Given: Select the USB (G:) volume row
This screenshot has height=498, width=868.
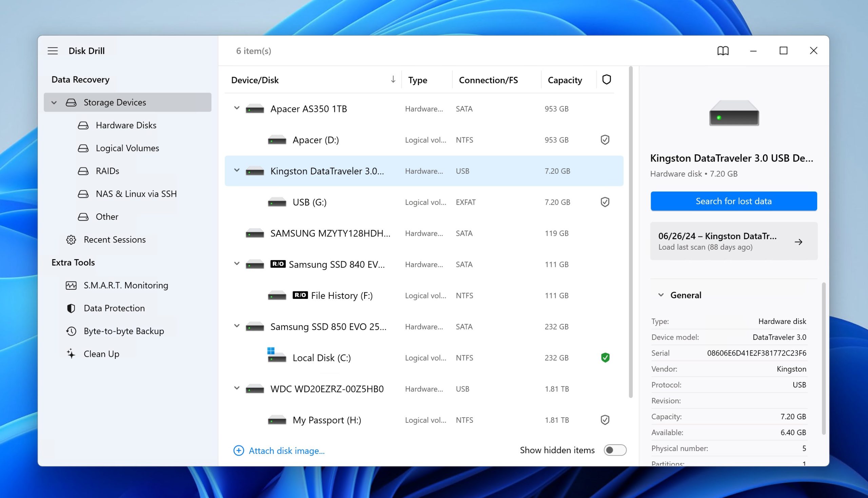Looking at the screenshot, I should 423,202.
